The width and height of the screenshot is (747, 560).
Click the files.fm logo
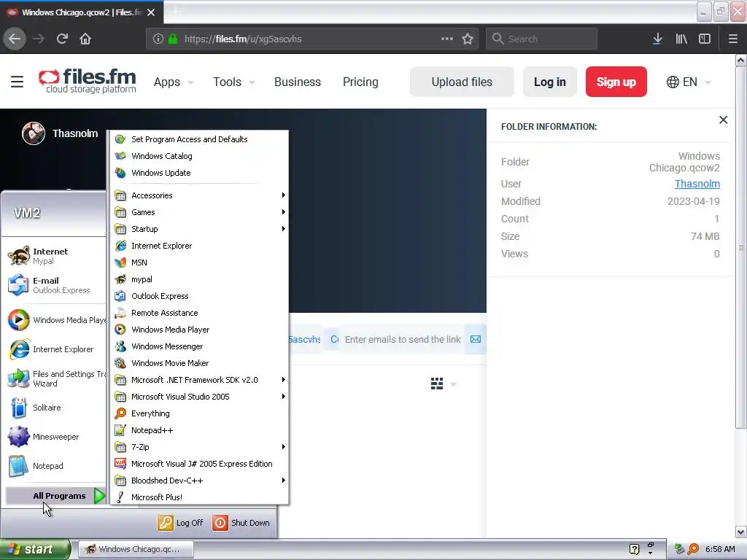88,82
